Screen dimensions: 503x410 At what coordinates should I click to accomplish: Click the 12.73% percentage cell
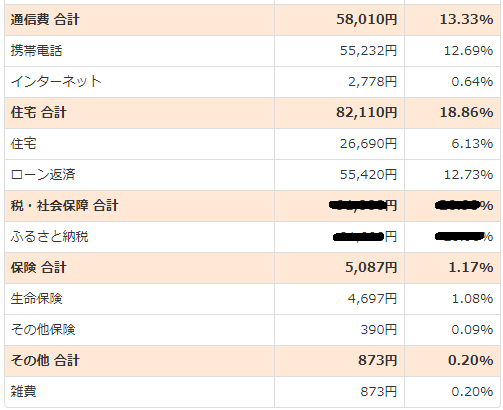(468, 175)
